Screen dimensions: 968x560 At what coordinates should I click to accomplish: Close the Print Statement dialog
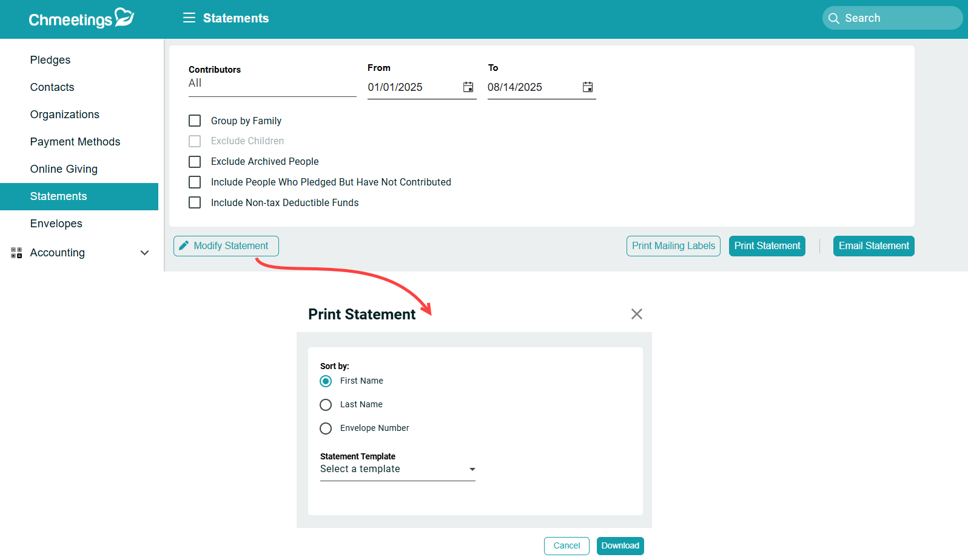tap(636, 314)
